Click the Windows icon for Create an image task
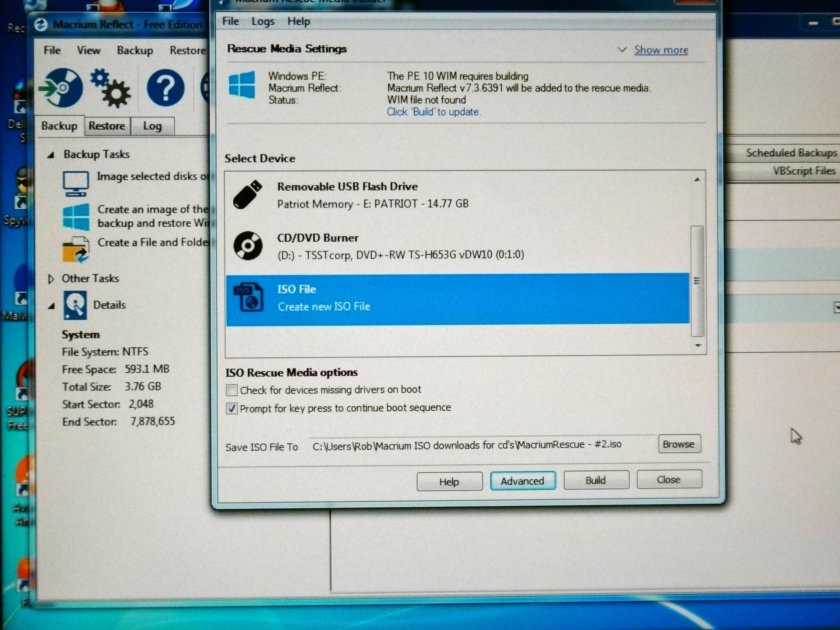The height and width of the screenshot is (630, 840). point(76,217)
